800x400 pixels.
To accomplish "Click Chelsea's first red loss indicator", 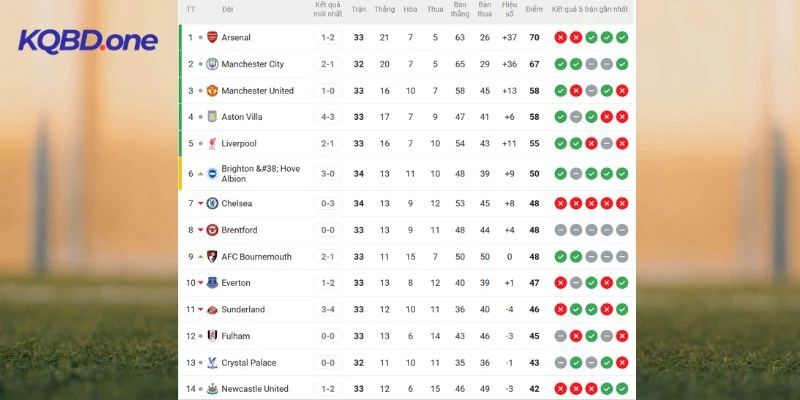I will point(561,203).
